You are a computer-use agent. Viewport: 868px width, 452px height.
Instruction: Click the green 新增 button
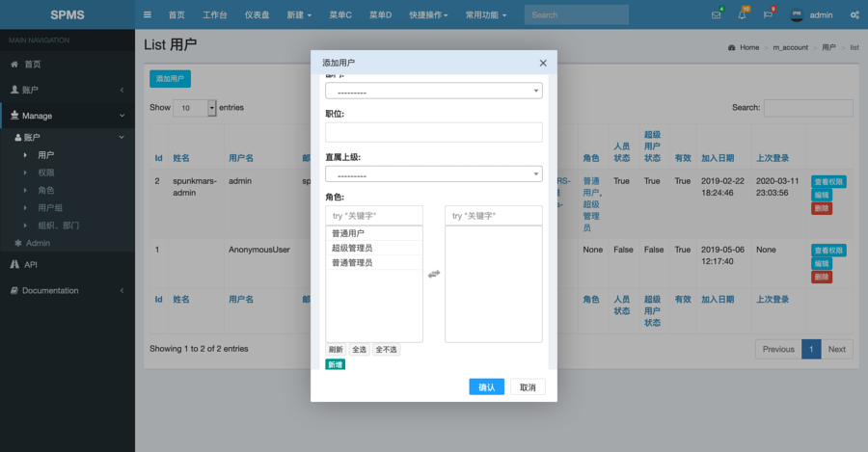[335, 364]
